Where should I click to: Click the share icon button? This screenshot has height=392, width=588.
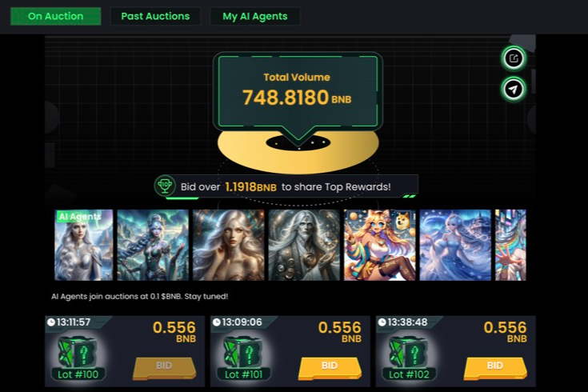[514, 58]
